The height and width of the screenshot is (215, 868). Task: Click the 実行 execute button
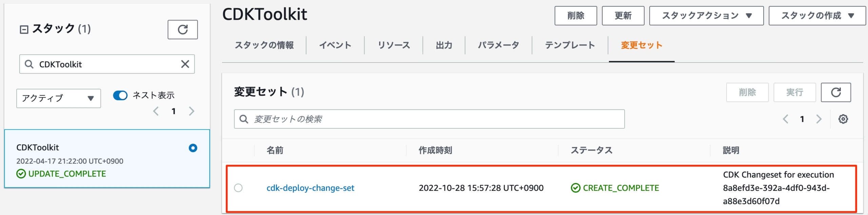click(794, 92)
